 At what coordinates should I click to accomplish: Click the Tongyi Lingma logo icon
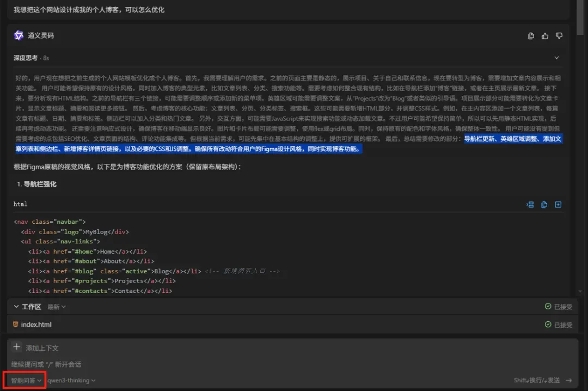pos(19,35)
